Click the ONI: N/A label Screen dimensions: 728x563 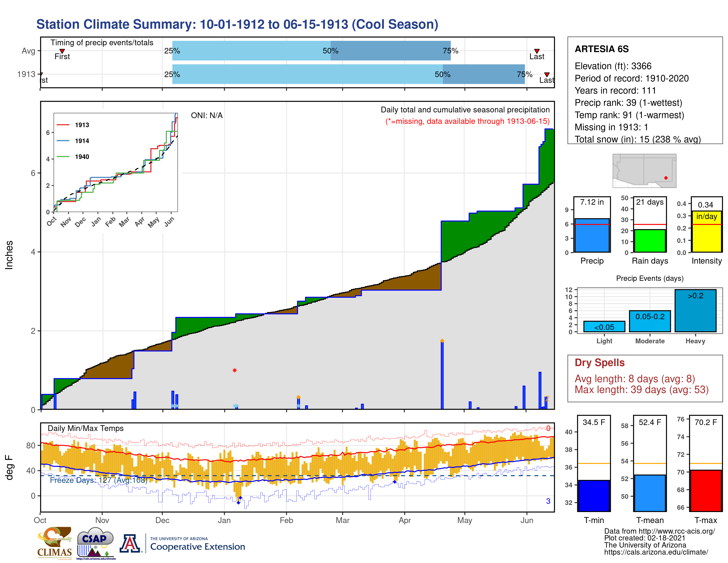point(207,115)
